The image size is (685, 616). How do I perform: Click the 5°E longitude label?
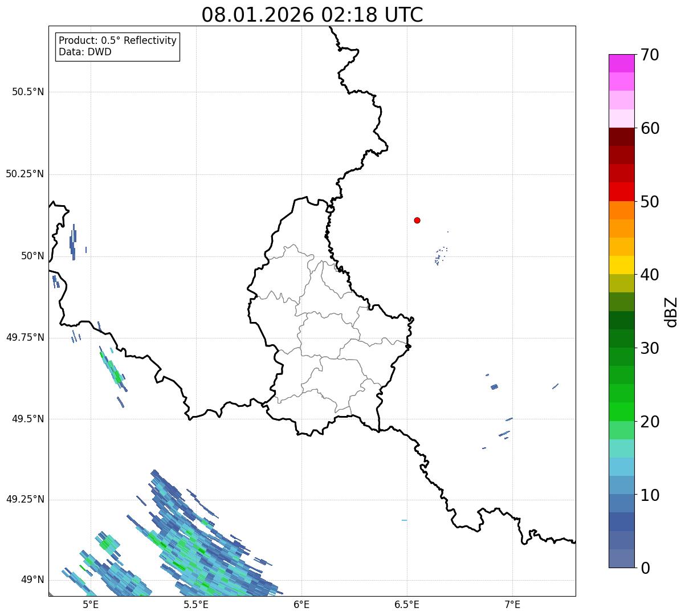coord(91,604)
